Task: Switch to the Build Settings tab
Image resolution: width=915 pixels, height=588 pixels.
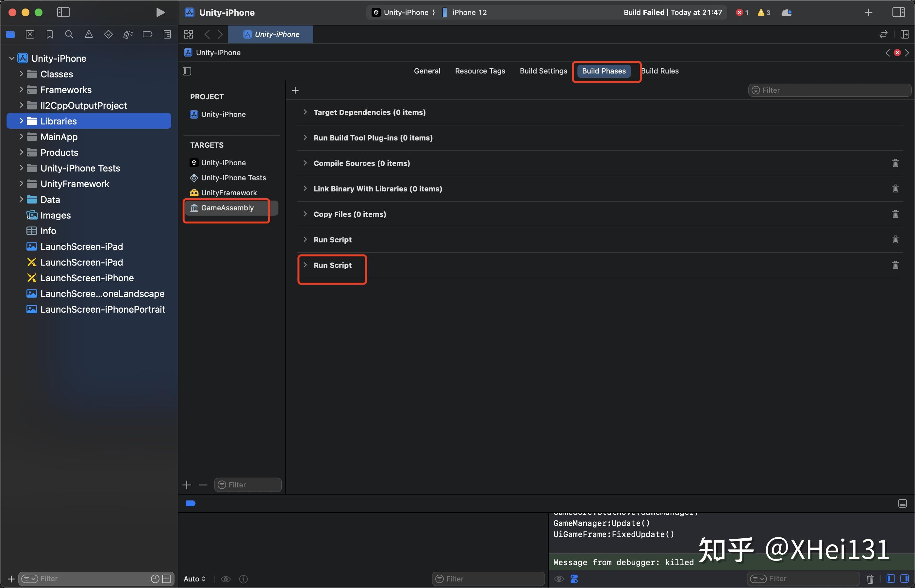Action: [543, 71]
